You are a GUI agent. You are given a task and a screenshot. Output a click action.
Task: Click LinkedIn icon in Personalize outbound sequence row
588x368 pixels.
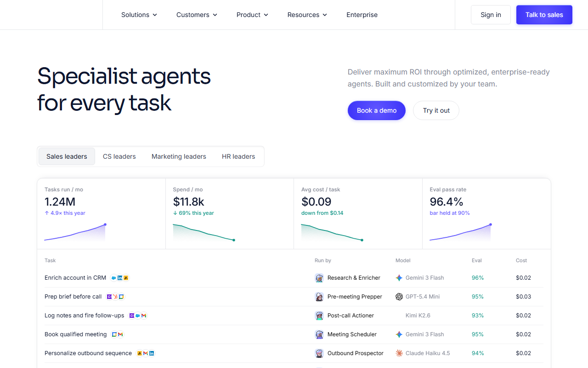(152, 353)
